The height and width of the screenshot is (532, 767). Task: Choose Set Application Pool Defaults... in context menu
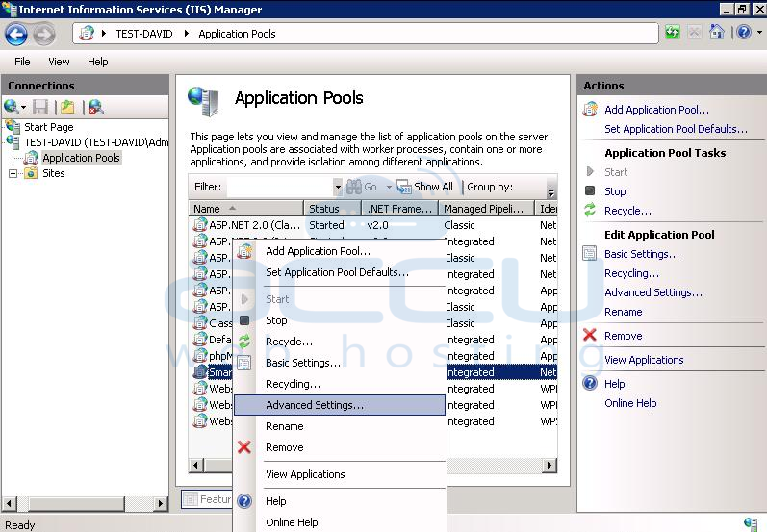point(338,272)
